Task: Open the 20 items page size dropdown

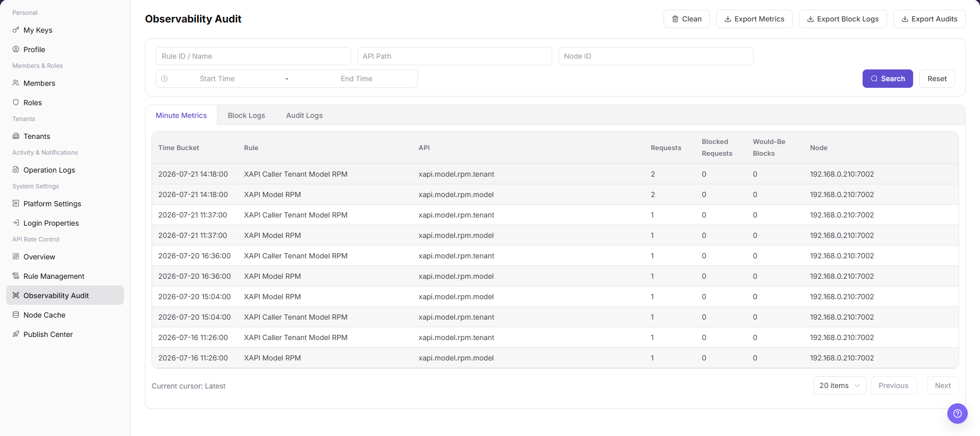Action: [x=840, y=385]
